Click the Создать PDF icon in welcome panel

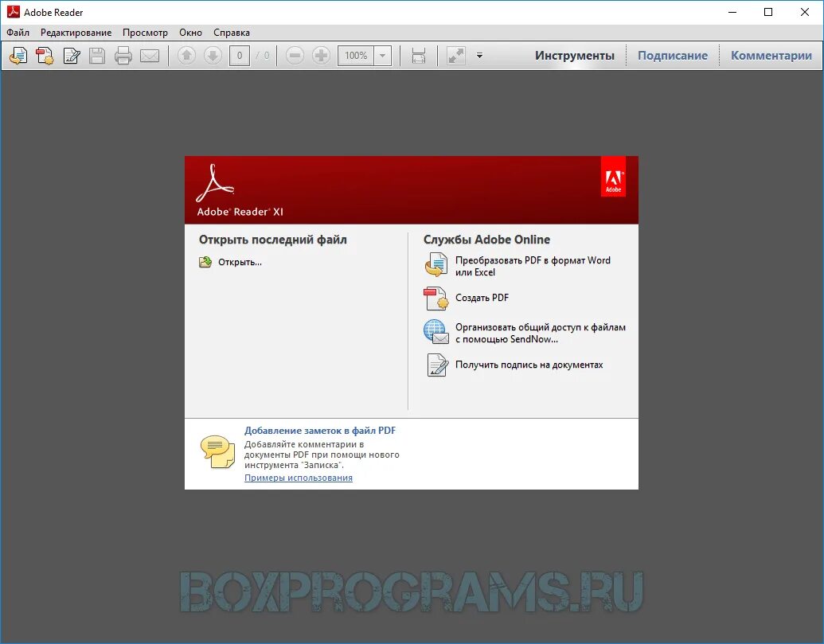(x=435, y=299)
